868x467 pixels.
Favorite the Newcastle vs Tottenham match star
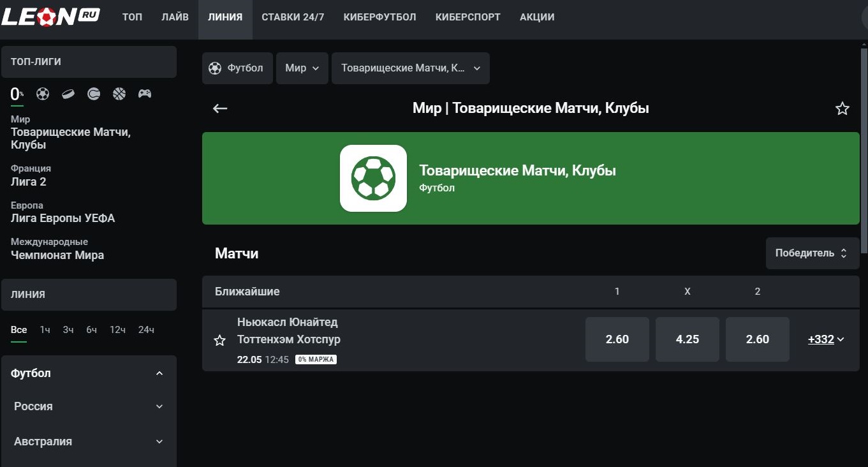[220, 340]
